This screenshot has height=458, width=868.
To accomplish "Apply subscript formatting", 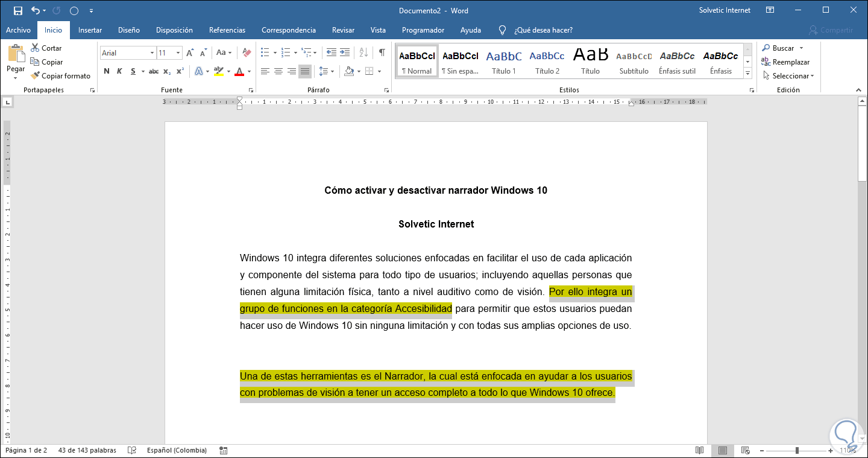I will 167,71.
